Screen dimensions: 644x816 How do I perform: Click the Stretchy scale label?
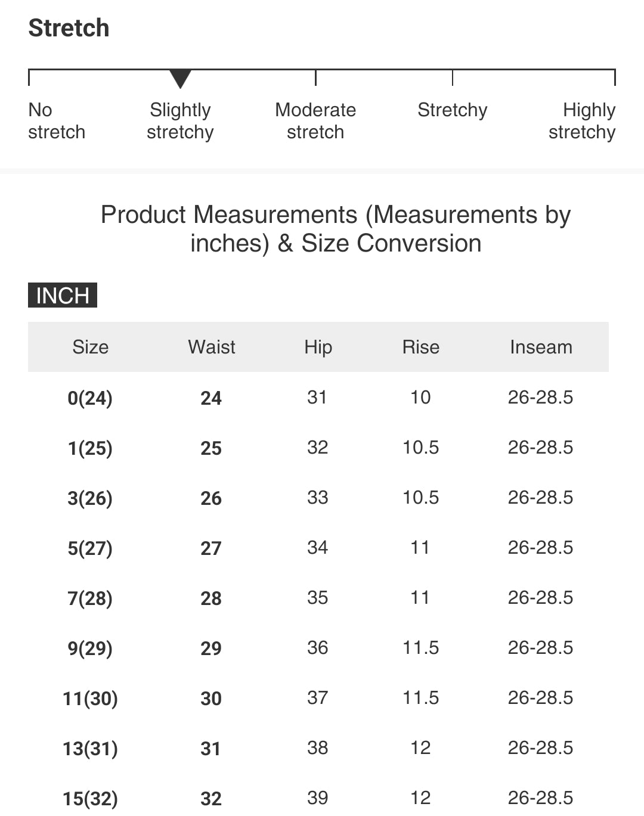click(x=453, y=110)
